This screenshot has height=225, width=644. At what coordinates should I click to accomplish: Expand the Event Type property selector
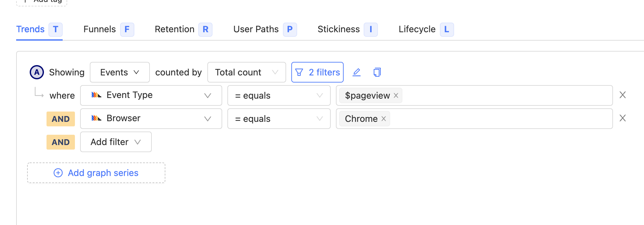(151, 95)
